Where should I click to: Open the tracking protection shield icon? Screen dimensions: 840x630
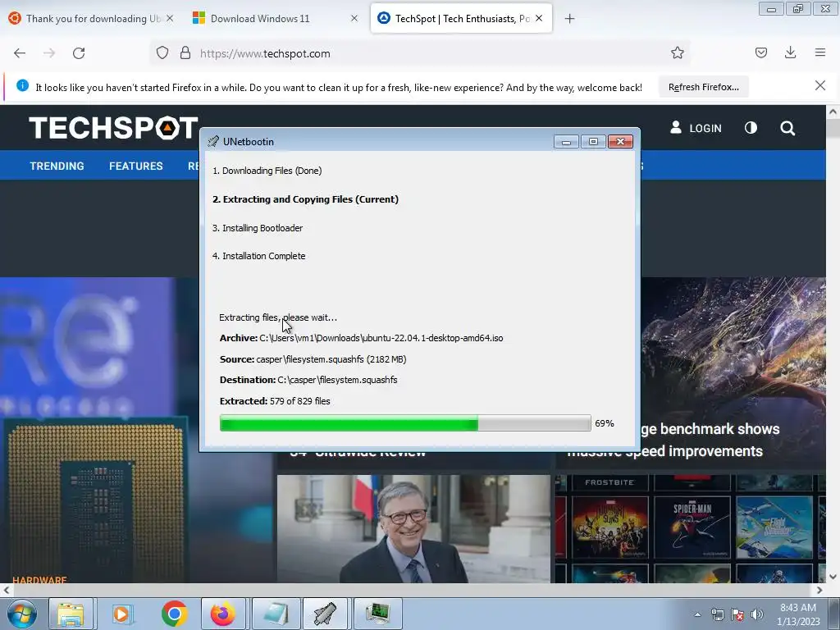click(162, 53)
